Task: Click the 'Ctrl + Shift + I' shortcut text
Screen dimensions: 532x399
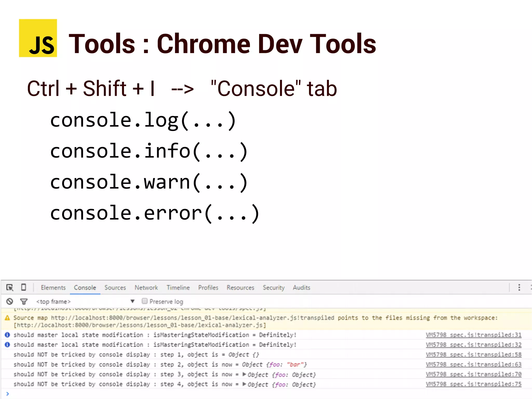Action: point(91,88)
